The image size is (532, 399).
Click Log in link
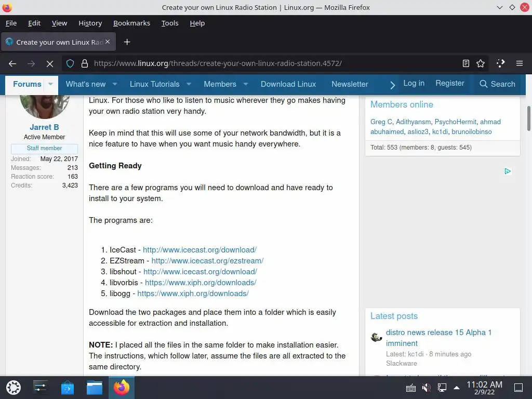(x=414, y=83)
